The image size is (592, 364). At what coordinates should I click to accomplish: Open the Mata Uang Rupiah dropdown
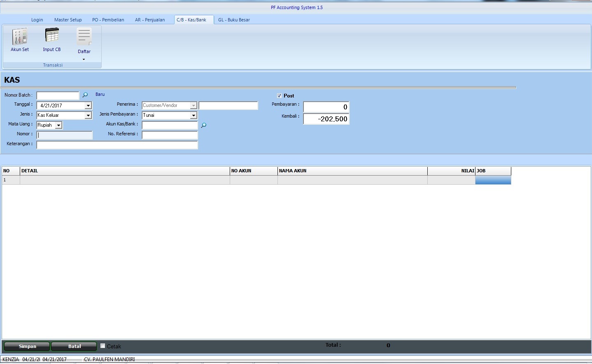point(58,125)
